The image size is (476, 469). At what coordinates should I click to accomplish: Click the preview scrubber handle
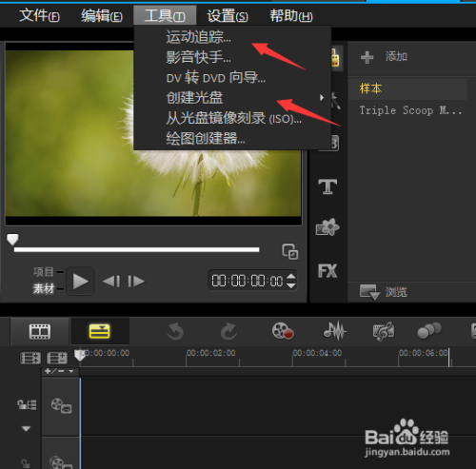[x=12, y=240]
